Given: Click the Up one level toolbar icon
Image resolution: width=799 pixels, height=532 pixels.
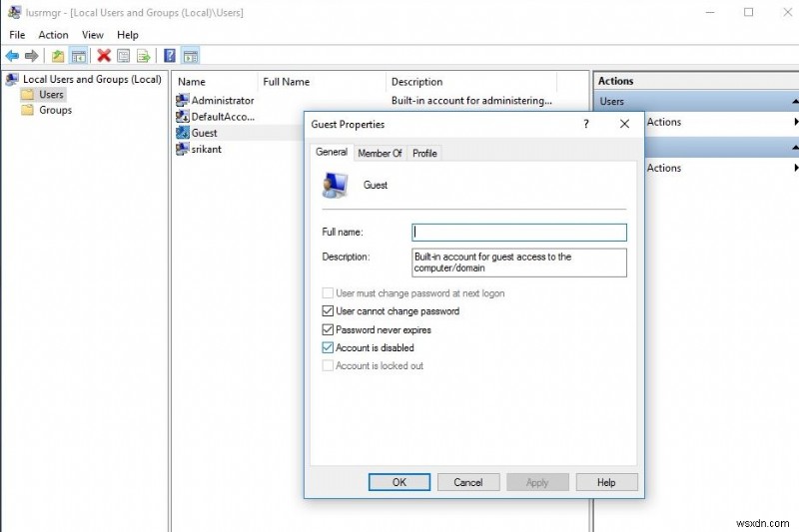Looking at the screenshot, I should coord(58,56).
